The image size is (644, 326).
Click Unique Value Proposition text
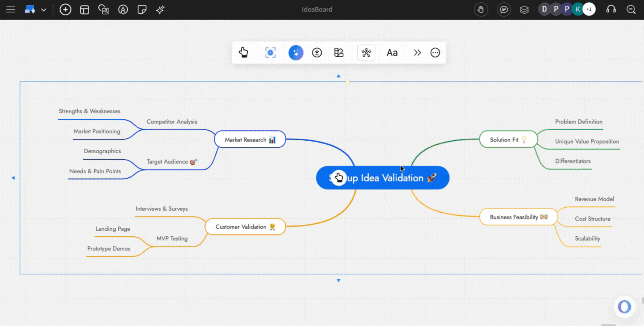click(587, 141)
